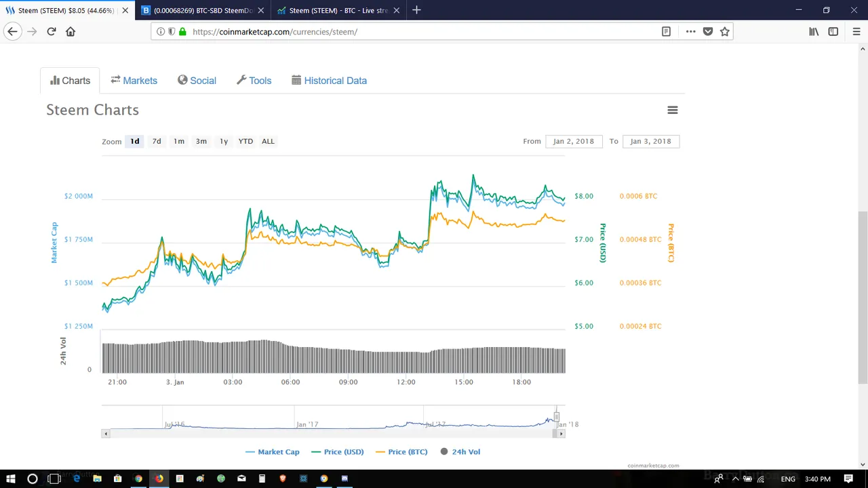Set chart zoom to 3m

click(x=201, y=141)
